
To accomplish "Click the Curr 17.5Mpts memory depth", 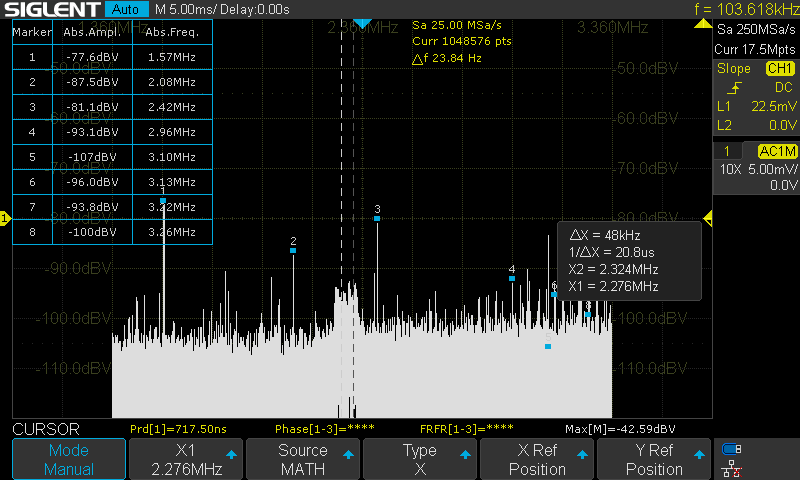I will coord(755,49).
